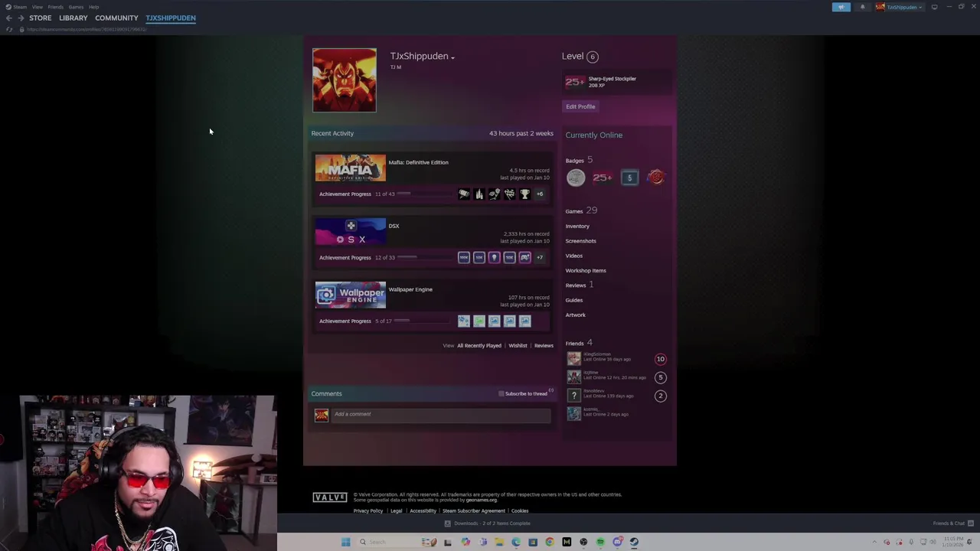
Task: View All Recently Played games
Action: [479, 346]
